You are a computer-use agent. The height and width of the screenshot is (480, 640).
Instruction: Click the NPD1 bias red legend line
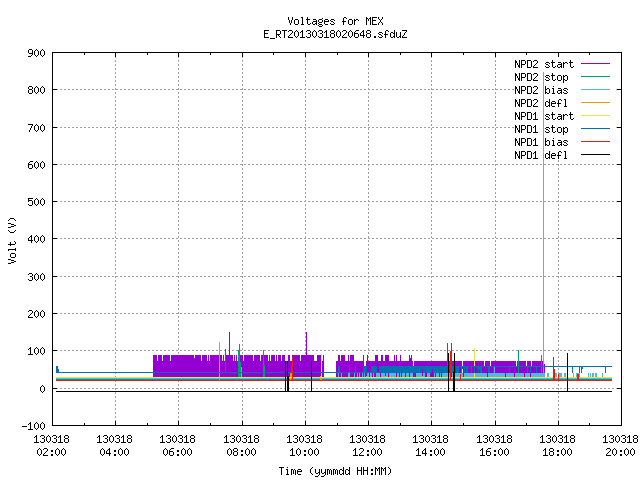tap(595, 142)
